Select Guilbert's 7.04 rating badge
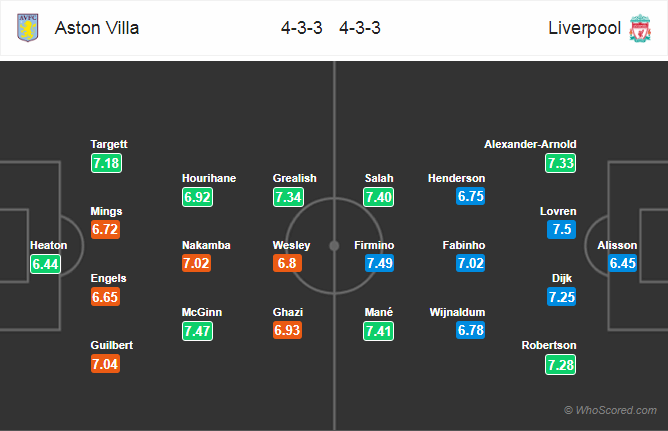Screen dimensions: 668x431 coord(105,364)
